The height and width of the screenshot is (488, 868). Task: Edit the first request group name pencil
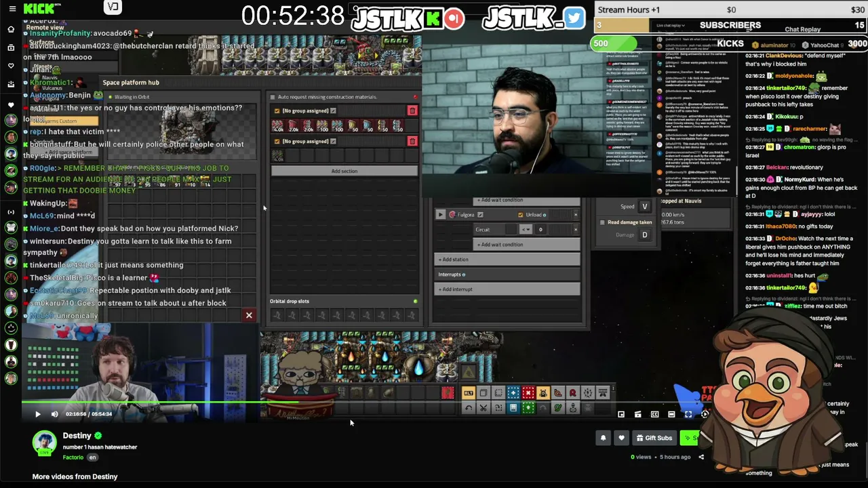pyautogui.click(x=333, y=110)
